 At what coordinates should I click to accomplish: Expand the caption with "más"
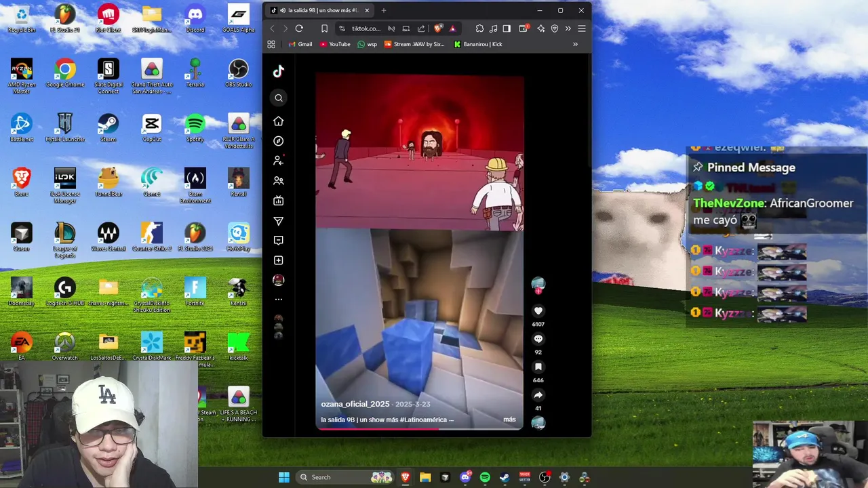tap(509, 420)
